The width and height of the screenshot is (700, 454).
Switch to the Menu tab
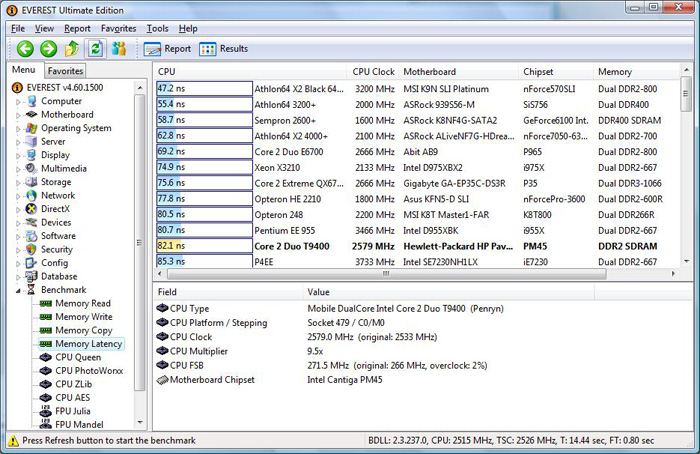coord(24,70)
